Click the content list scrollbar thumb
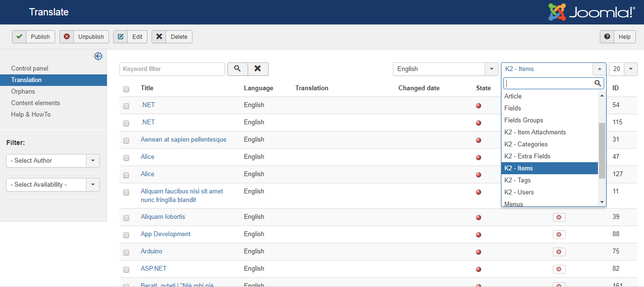The image size is (644, 287). click(x=602, y=150)
